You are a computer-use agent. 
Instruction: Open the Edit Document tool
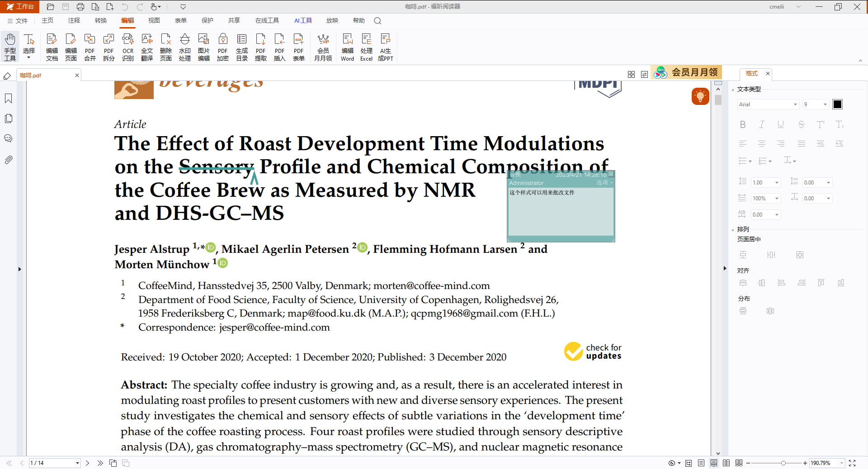pyautogui.click(x=52, y=47)
